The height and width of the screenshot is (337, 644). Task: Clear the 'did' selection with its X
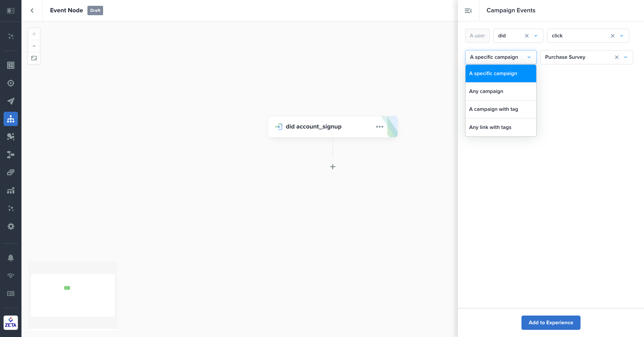pos(527,36)
